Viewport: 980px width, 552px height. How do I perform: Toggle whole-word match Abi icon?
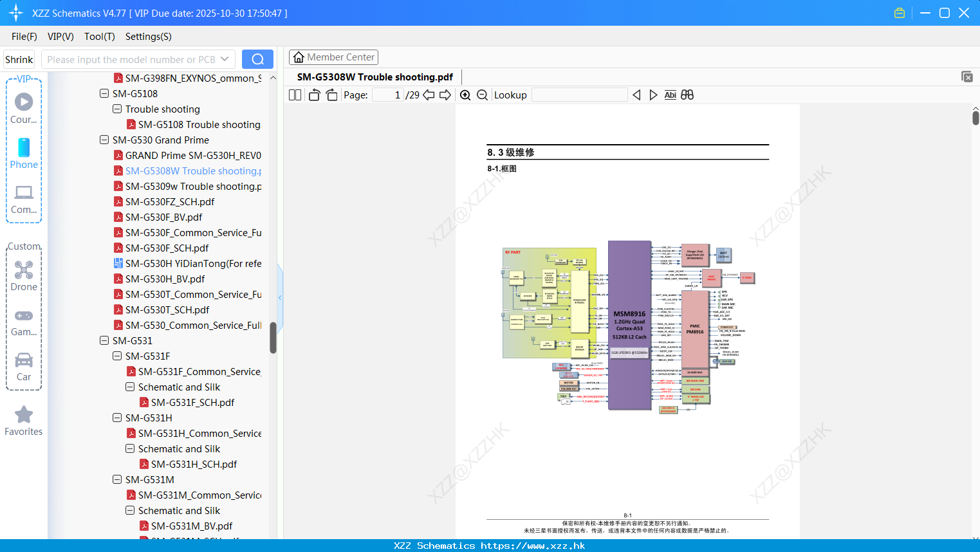click(x=670, y=95)
